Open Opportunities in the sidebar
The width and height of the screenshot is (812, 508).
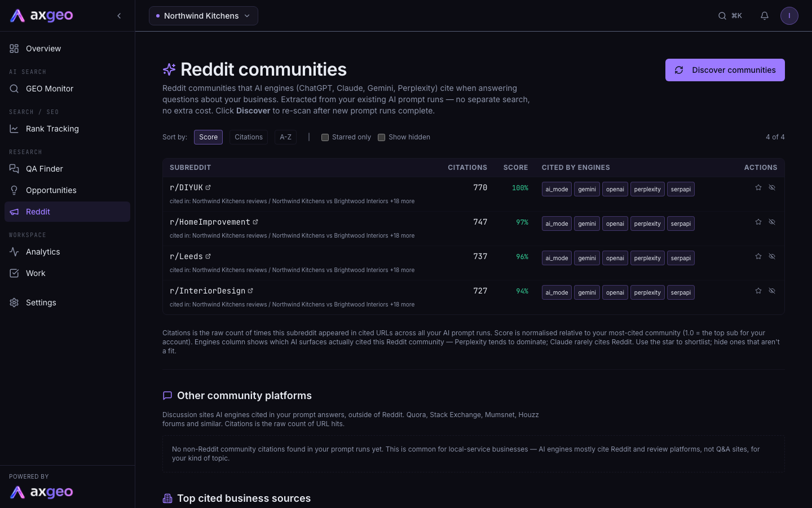pos(68,190)
